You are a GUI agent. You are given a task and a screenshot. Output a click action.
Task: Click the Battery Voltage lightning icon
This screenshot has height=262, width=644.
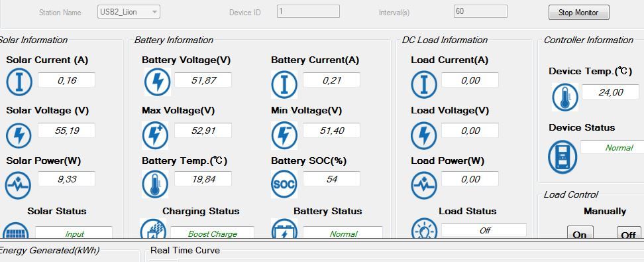point(157,82)
